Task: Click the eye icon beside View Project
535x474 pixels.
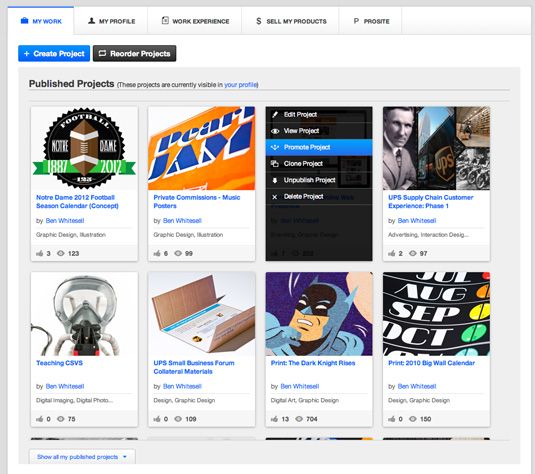Action: click(x=275, y=131)
